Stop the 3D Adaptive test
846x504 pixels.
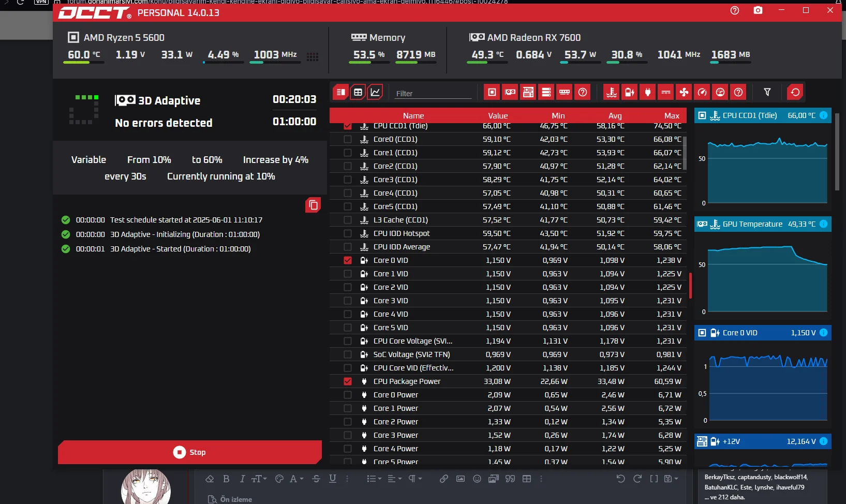190,452
